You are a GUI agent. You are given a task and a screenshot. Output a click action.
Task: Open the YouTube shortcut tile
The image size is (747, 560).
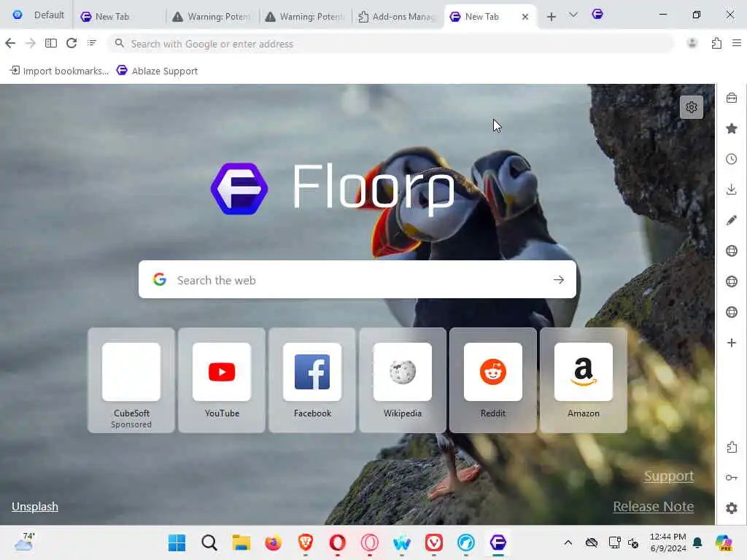(x=222, y=380)
